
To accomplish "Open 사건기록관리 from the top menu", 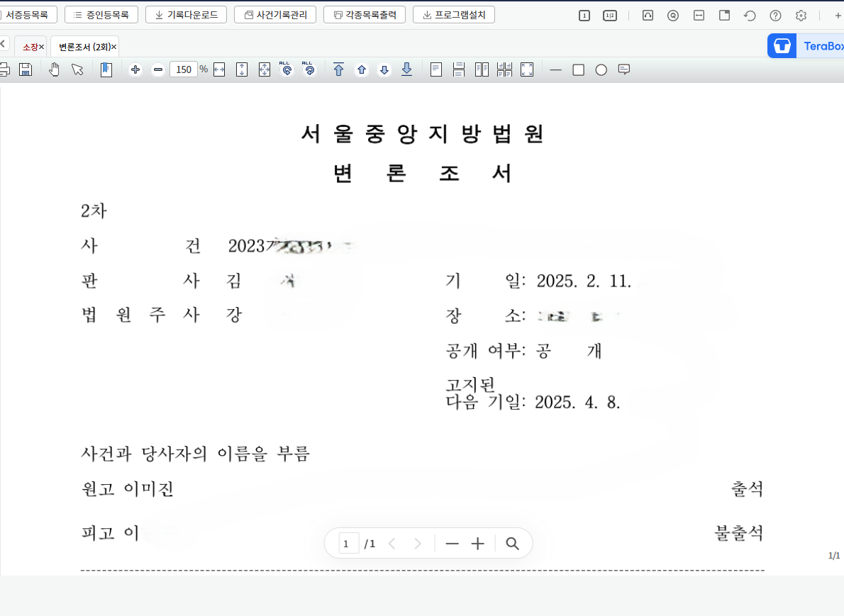I will 275,14.
